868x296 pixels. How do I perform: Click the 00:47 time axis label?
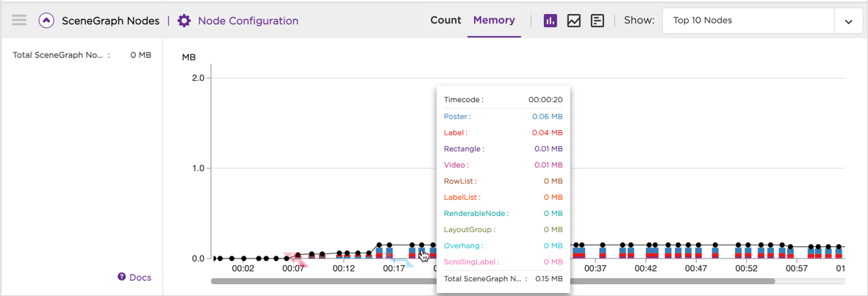(x=696, y=268)
